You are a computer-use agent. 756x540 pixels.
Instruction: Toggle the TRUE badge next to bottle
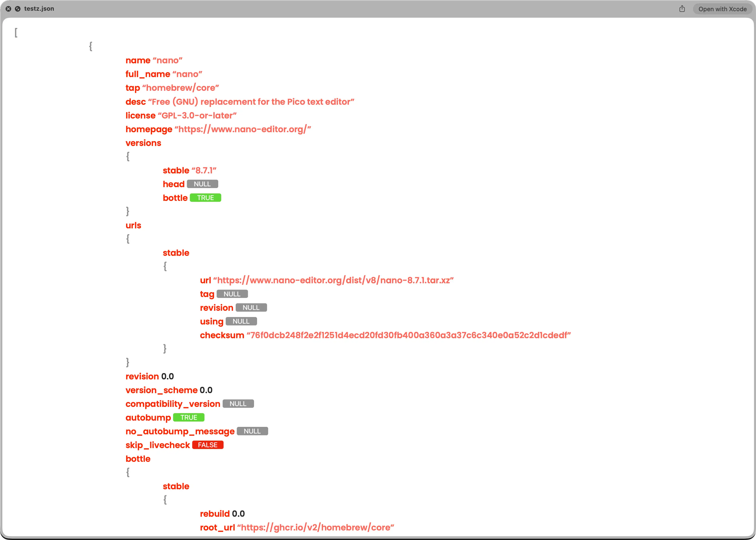click(205, 198)
